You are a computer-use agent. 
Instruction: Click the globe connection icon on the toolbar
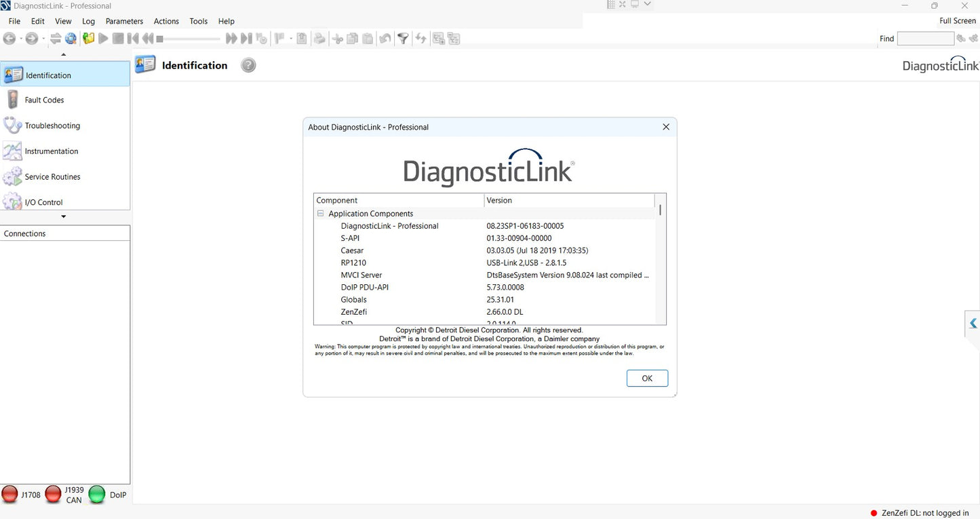[71, 38]
